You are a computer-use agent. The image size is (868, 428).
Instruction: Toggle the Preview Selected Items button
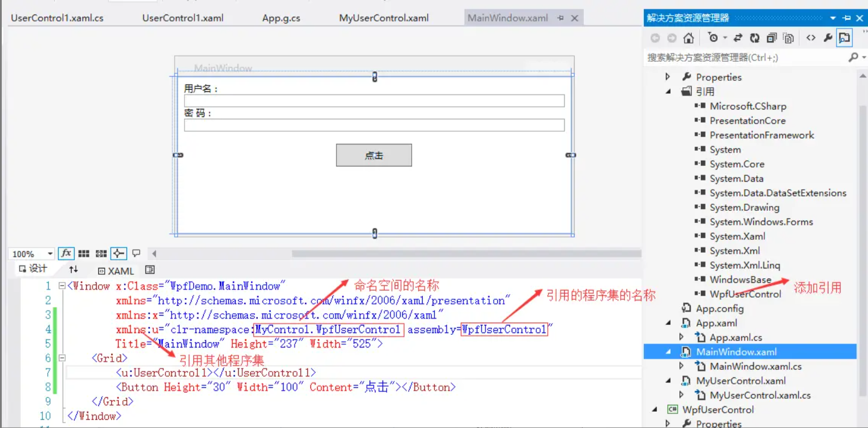[x=844, y=37]
